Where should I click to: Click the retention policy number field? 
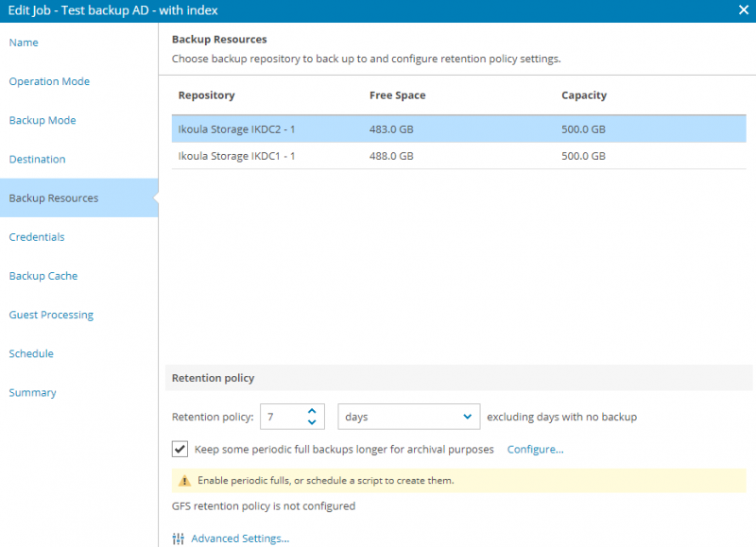click(x=283, y=417)
